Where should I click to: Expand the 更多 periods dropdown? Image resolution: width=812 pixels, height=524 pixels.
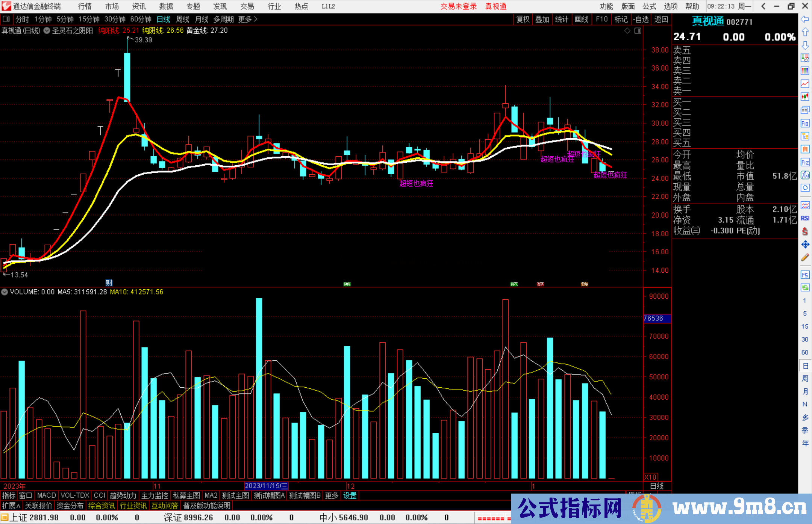point(248,19)
